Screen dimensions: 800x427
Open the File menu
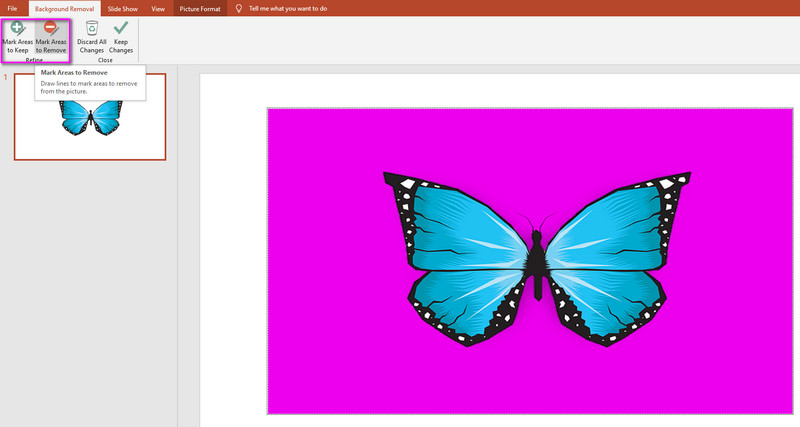pos(12,8)
